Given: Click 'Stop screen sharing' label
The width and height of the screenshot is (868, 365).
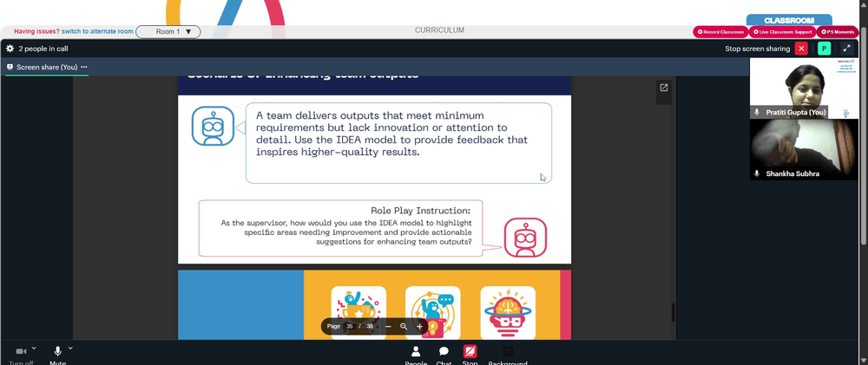Looking at the screenshot, I should click(757, 49).
